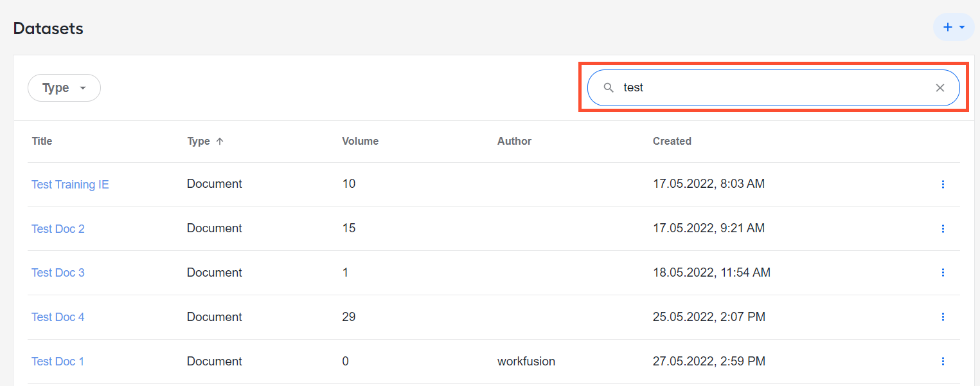Sort by the Volume column header
The image size is (980, 386).
[361, 141]
